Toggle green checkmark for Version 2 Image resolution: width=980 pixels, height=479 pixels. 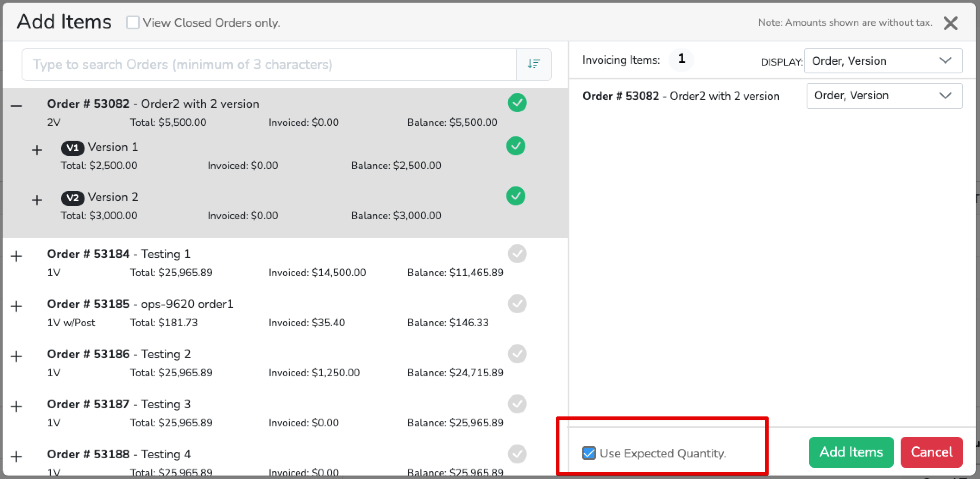[516, 196]
